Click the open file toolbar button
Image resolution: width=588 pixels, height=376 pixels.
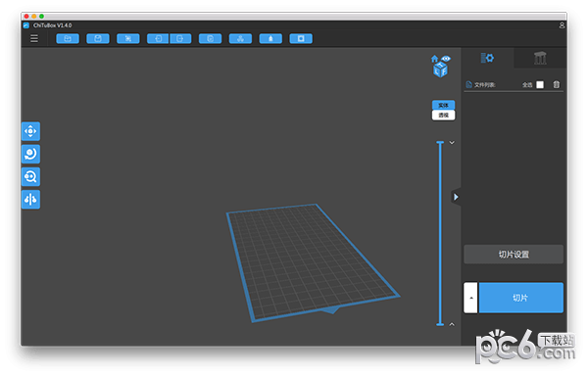point(68,38)
